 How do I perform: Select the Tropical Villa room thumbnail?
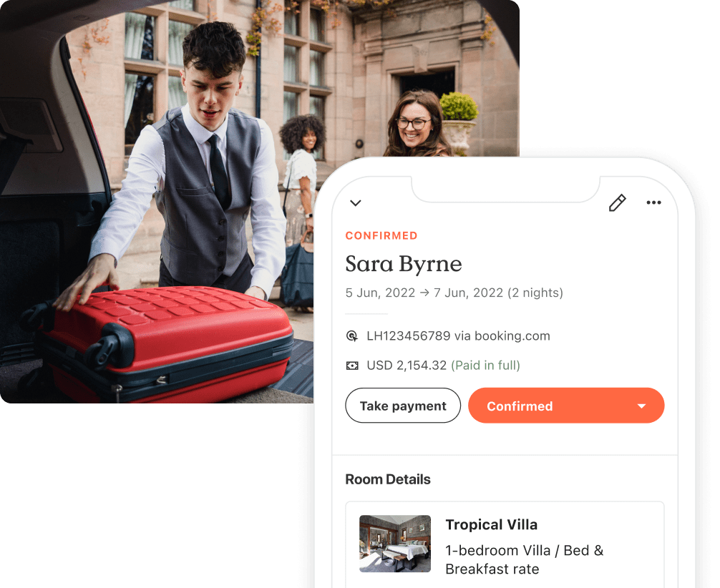(x=395, y=544)
